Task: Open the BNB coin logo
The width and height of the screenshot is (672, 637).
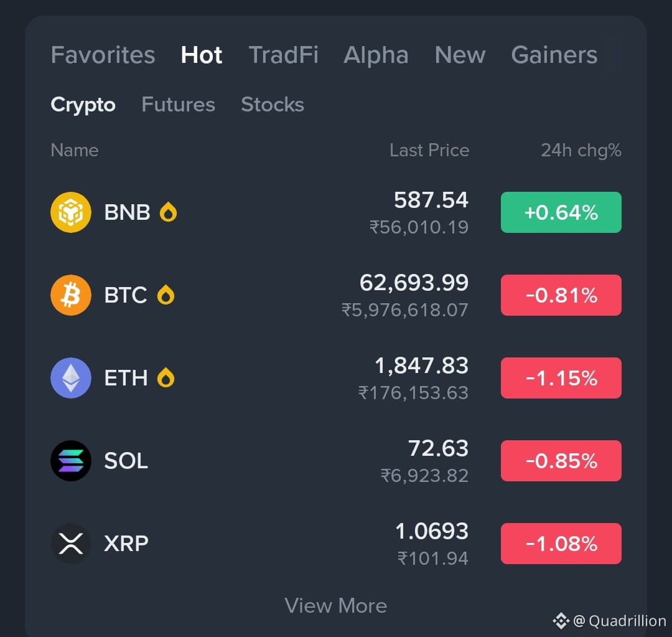Action: [71, 212]
